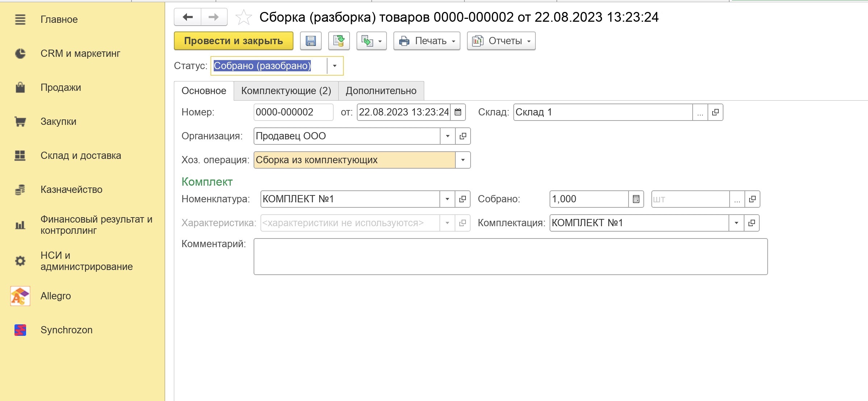This screenshot has height=401, width=868.
Task: Open unit шт record icon
Action: click(752, 199)
